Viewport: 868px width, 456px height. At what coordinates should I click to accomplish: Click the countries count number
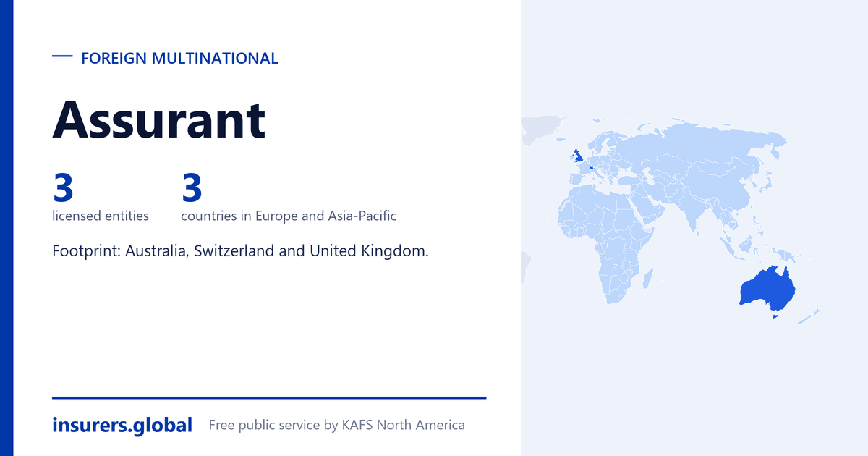tap(192, 188)
